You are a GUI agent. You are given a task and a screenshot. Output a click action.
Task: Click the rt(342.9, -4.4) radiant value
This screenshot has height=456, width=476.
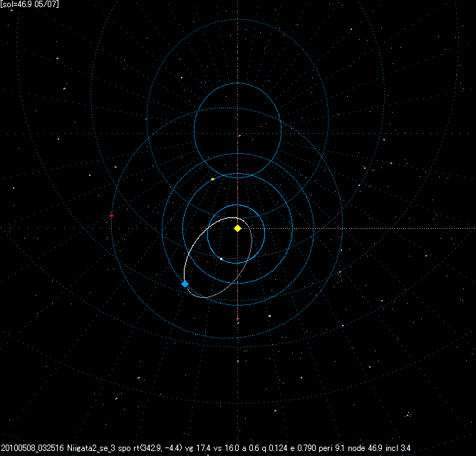[x=158, y=448]
